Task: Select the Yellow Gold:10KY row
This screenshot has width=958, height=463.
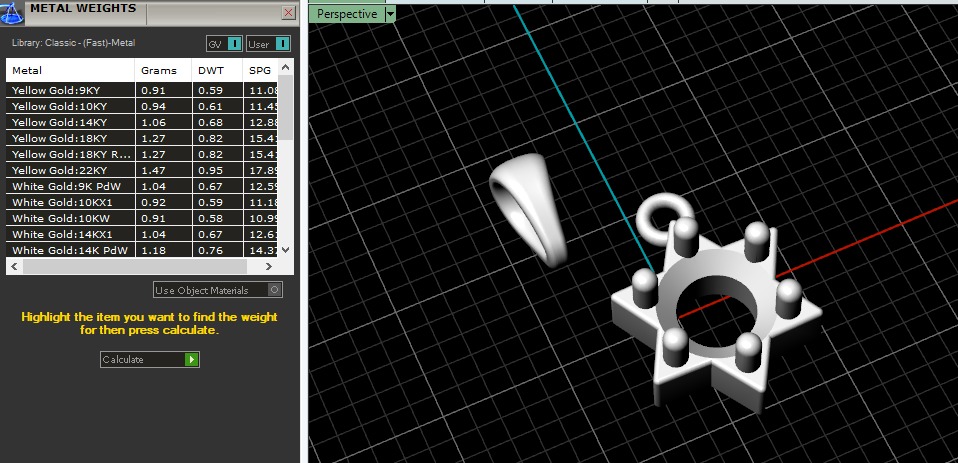Action: (142, 106)
